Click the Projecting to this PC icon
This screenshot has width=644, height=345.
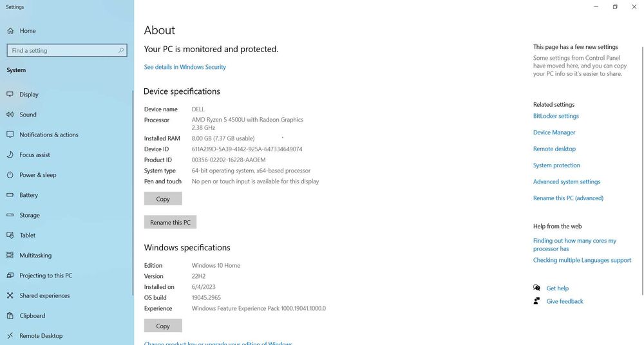pos(10,275)
